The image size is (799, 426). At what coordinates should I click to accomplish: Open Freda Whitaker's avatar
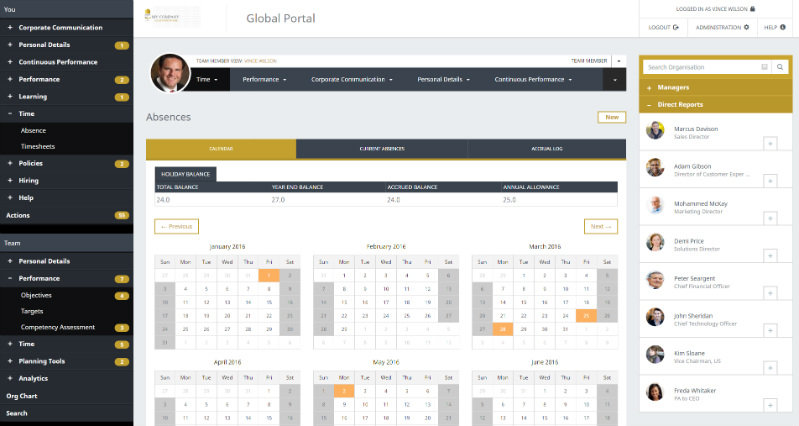coord(655,392)
